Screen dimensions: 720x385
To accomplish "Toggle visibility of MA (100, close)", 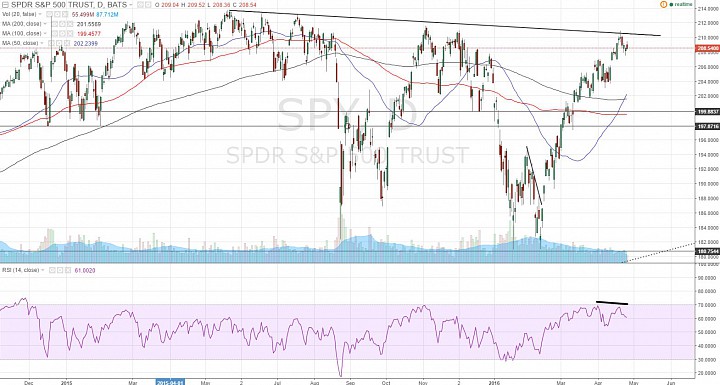I will pos(55,34).
